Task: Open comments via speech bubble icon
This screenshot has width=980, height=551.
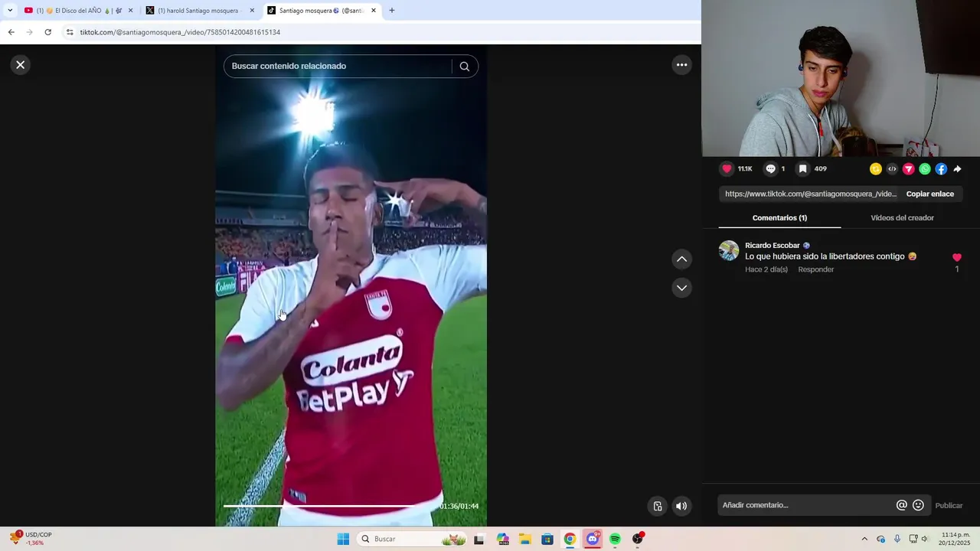Action: (770, 169)
